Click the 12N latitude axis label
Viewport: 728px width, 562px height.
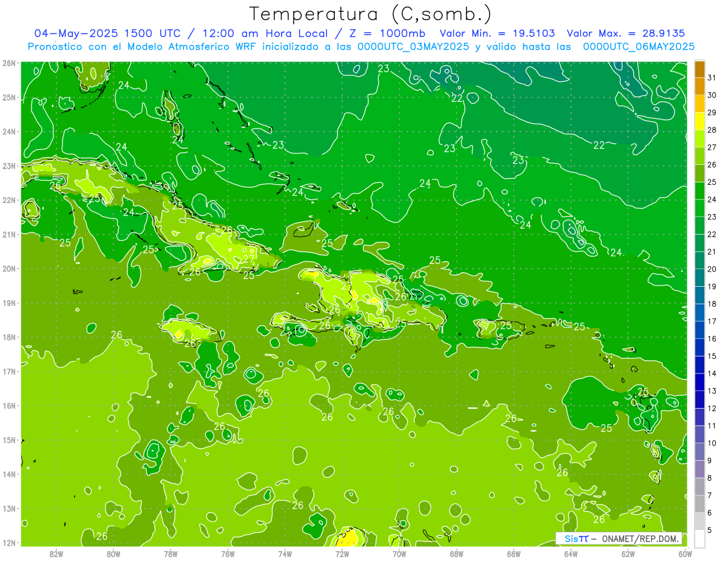[9, 543]
